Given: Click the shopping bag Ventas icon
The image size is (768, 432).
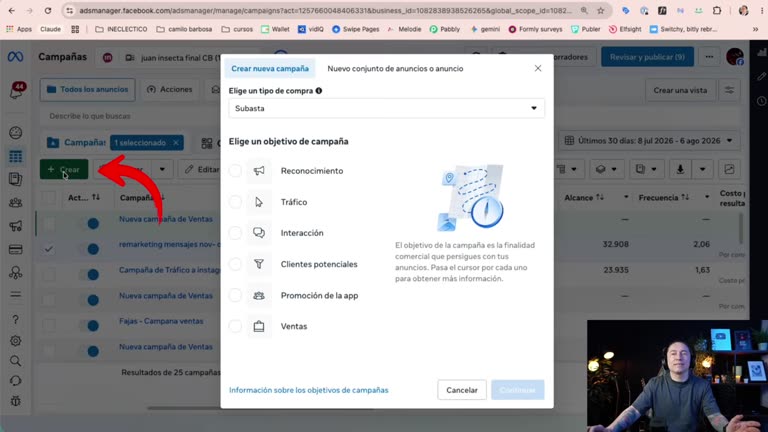Looking at the screenshot, I should click(259, 326).
